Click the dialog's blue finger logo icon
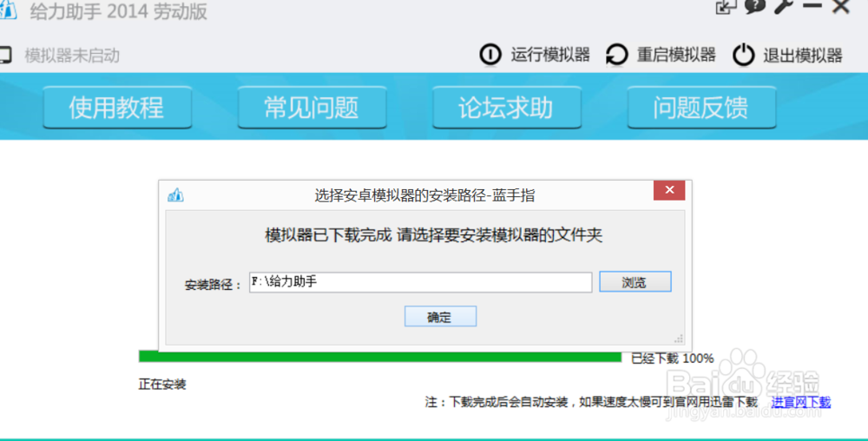This screenshot has height=441, width=868. (175, 194)
